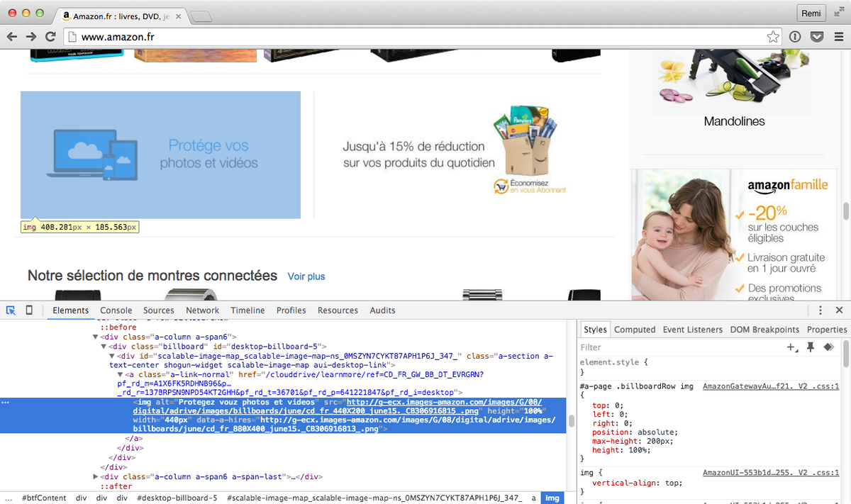
Task: Click the Elements panel scrollbar thumb
Action: 571,420
